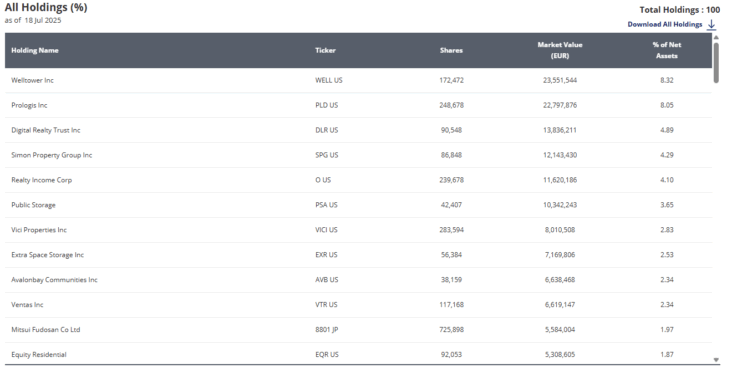Click the Market Value (EUR) column header

(560, 50)
